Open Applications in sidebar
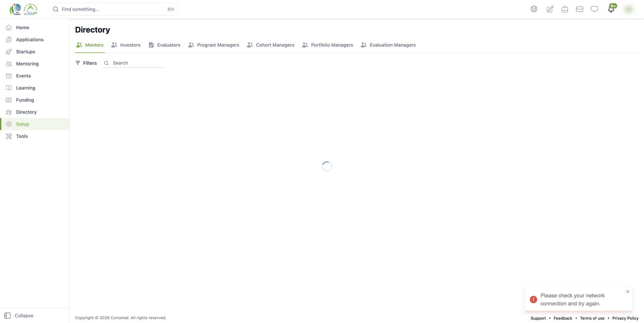 coord(35,39)
